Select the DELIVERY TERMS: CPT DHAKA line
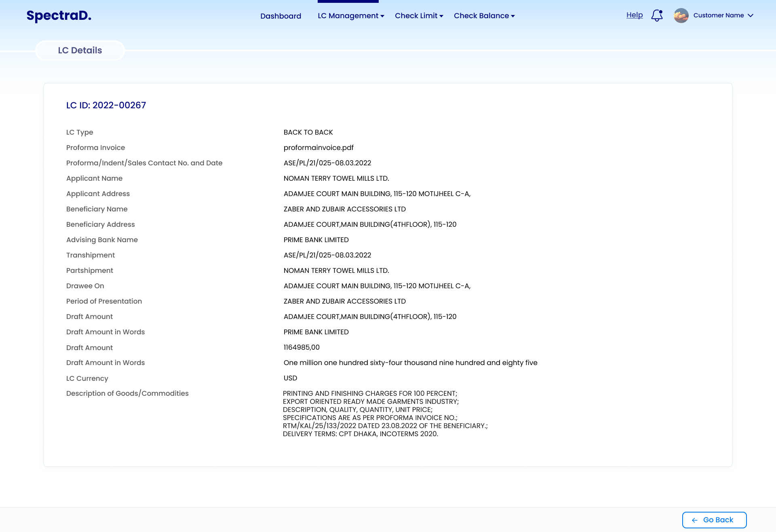The width and height of the screenshot is (776, 532). coord(361,434)
